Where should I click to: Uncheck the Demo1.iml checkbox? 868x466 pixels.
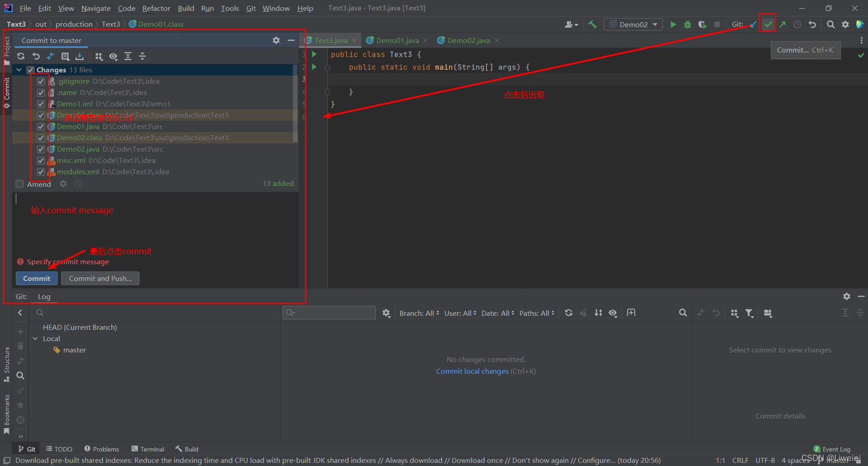pos(41,104)
